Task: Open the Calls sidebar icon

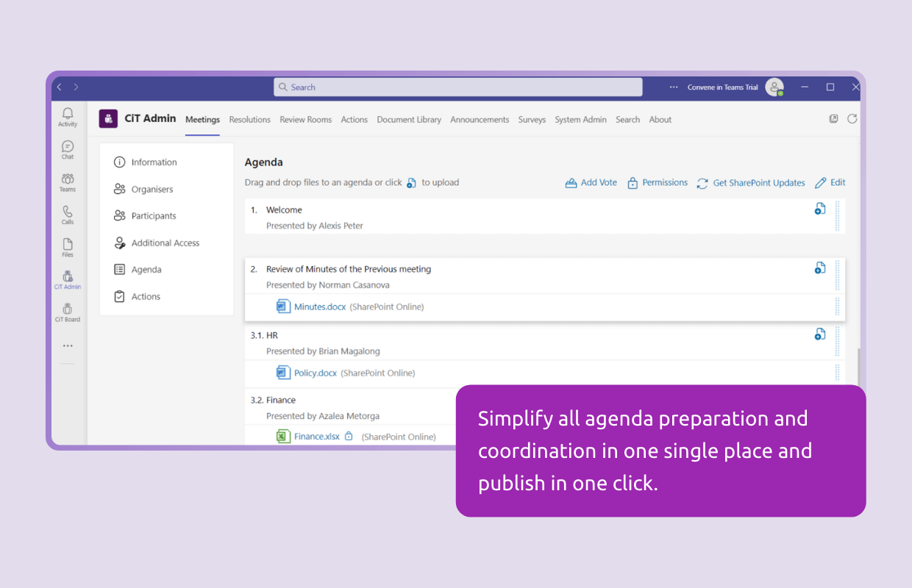Action: click(68, 215)
